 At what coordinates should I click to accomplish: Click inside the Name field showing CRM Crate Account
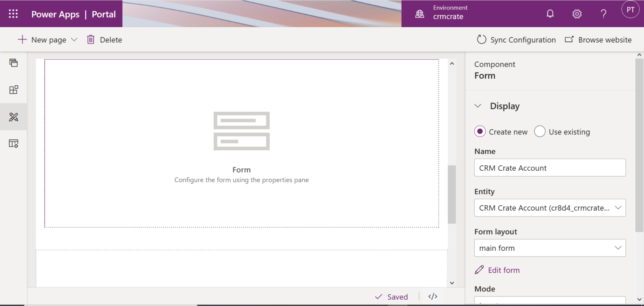[550, 167]
